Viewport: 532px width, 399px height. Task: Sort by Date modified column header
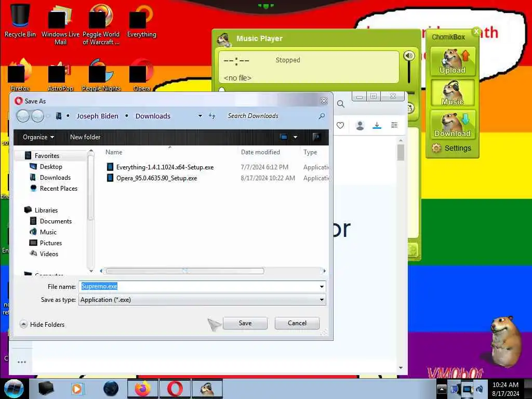tap(260, 152)
